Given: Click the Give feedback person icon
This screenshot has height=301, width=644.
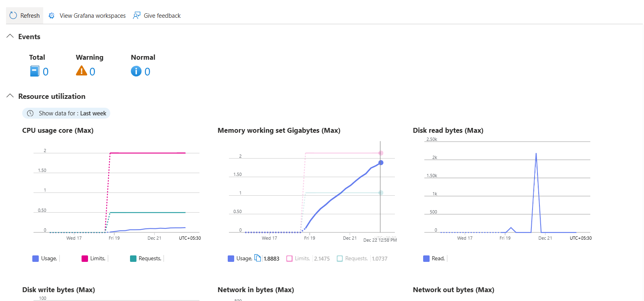Looking at the screenshot, I should (137, 15).
